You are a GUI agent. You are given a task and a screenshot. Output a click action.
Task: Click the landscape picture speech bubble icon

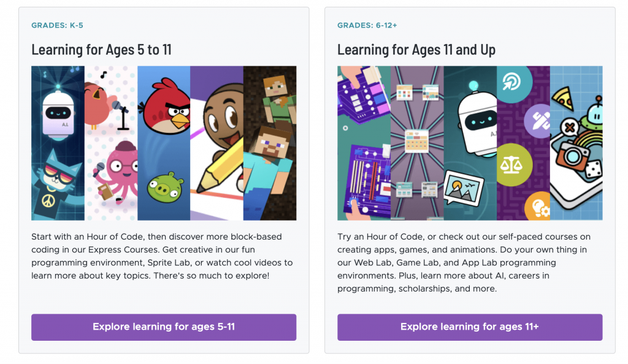(464, 188)
